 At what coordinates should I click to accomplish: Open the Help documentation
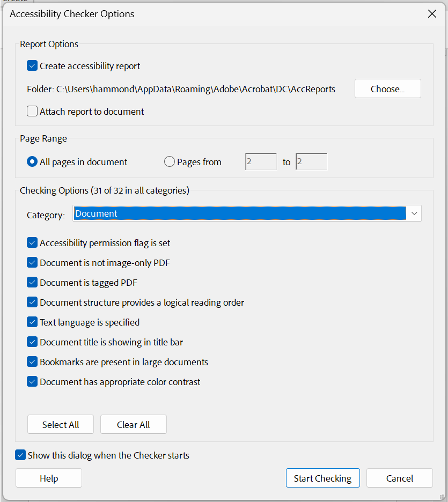click(48, 477)
